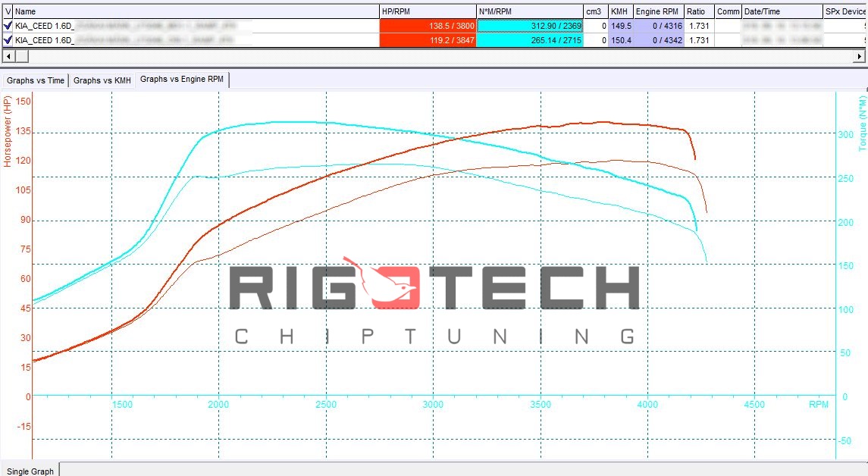Uncheck the second KIA_CEED run checkbox
The height and width of the screenshot is (476, 868).
(x=8, y=40)
